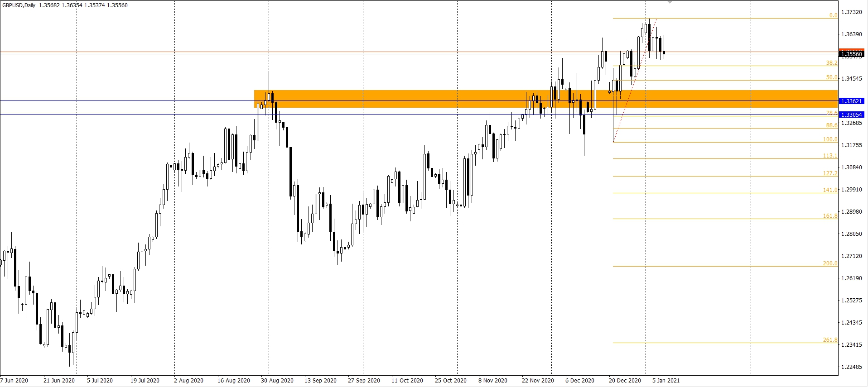The image size is (868, 387).
Task: Click the Fibonacci 0.0 level label
Action: [x=833, y=15]
